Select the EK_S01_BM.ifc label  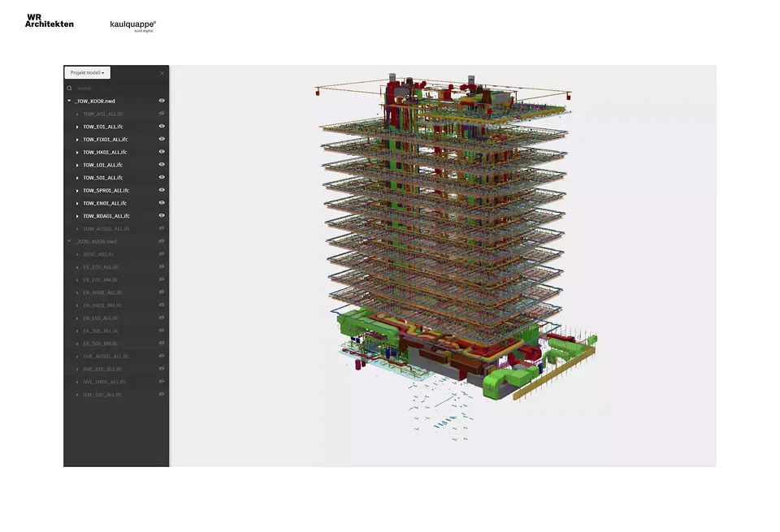(100, 344)
